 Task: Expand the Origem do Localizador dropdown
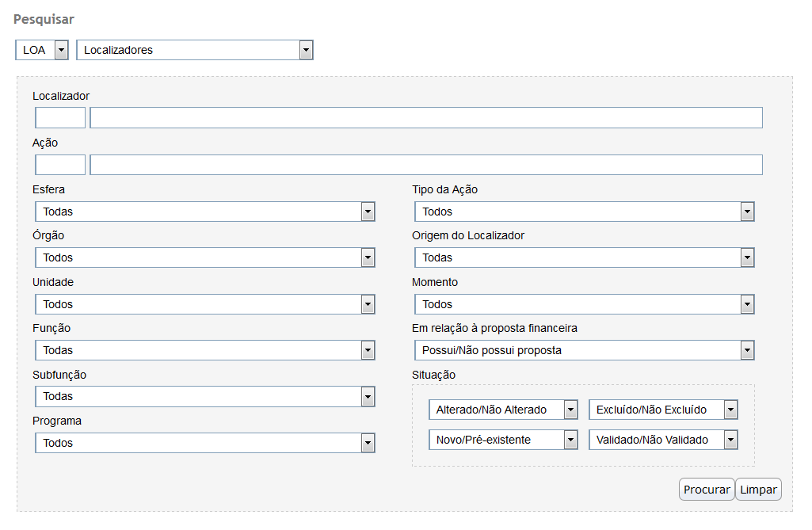584,257
